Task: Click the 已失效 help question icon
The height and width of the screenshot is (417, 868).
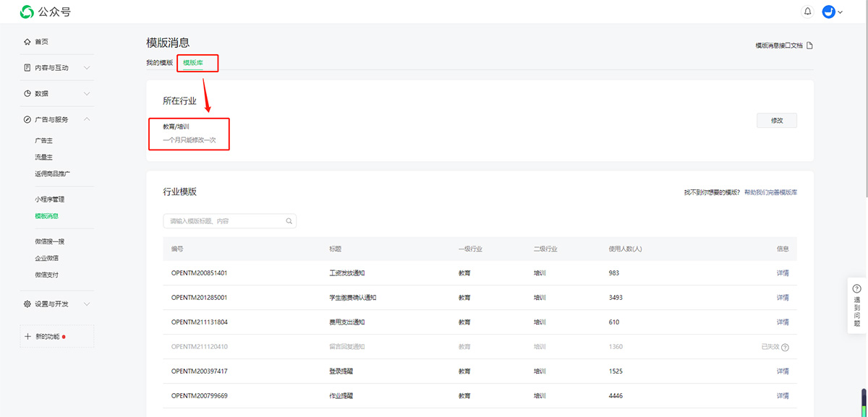Action: [785, 347]
